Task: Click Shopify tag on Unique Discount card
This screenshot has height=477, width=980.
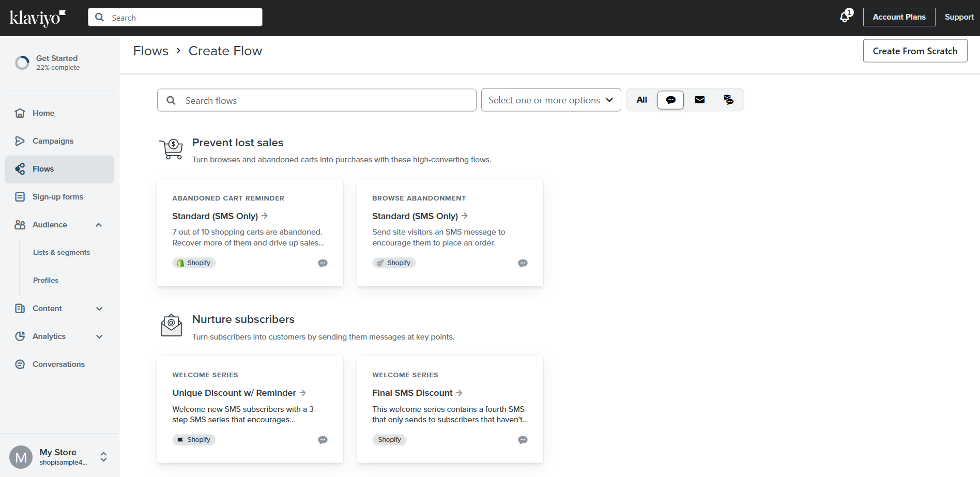Action: point(194,440)
